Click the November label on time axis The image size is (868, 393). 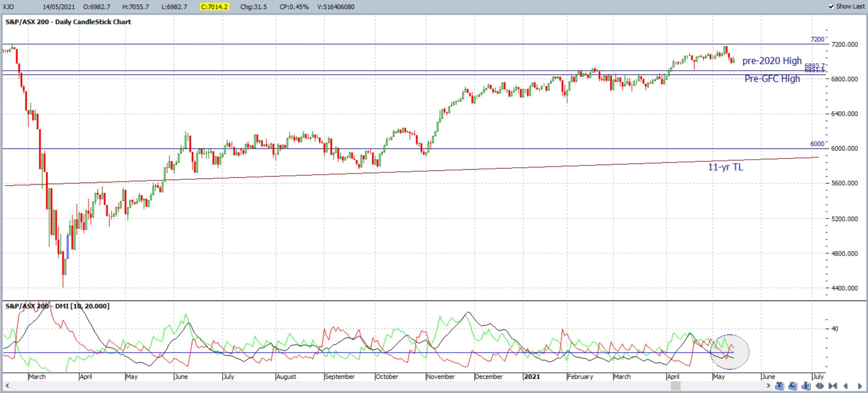tap(441, 376)
